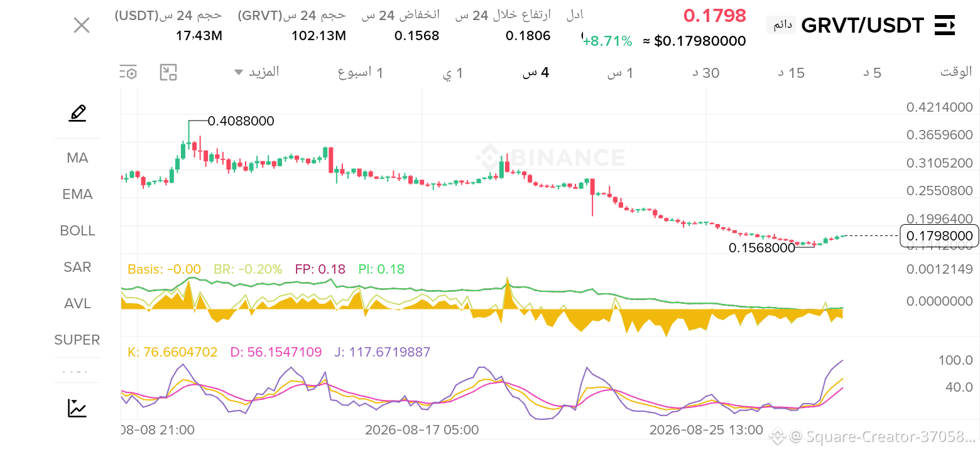Click the K: 76.6604702 value

pos(173,352)
